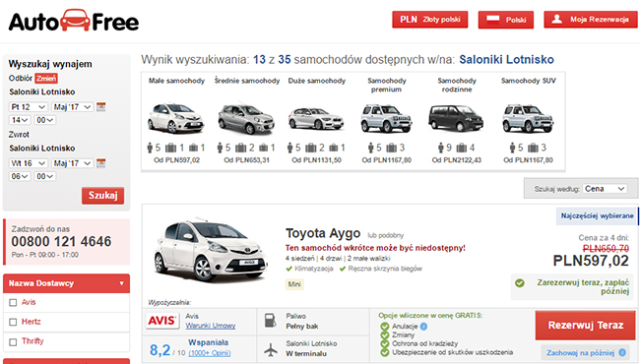This screenshot has height=364, width=640.
Task: Click the user icon in Moja Rezerwacja
Action: (x=556, y=19)
